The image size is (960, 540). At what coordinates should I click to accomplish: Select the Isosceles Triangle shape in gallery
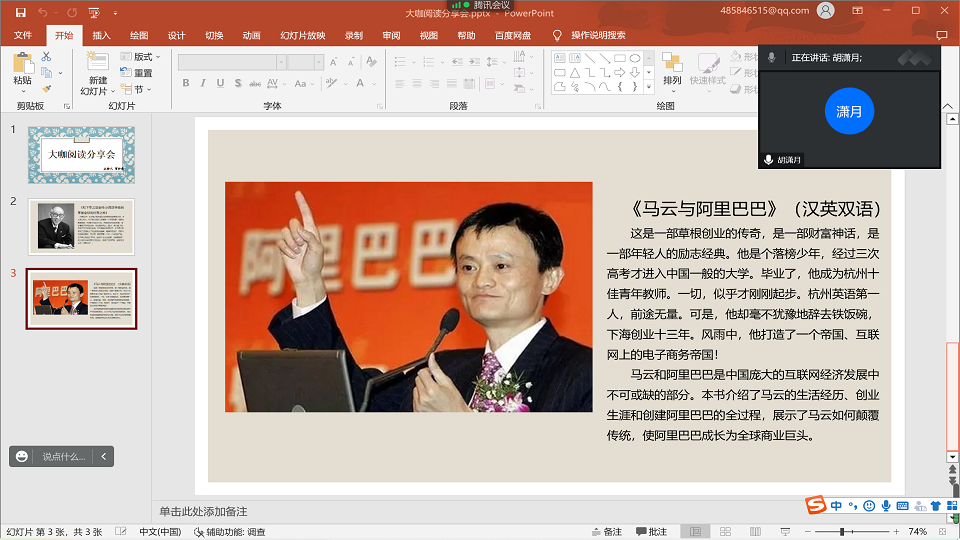575,73
